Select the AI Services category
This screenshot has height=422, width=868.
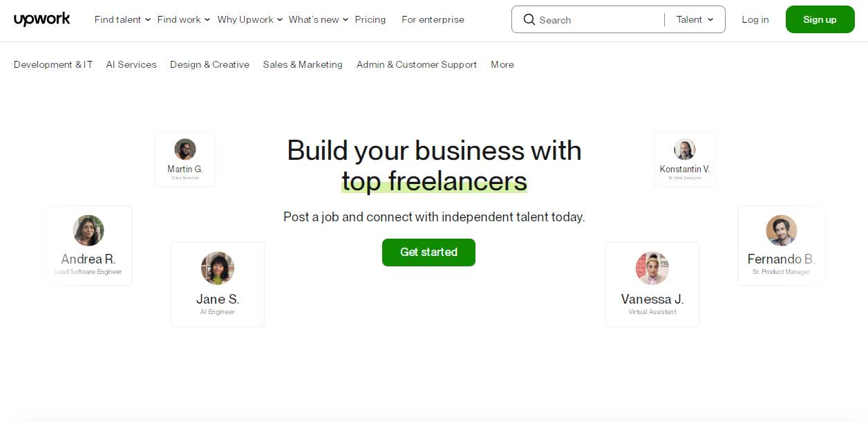point(131,64)
